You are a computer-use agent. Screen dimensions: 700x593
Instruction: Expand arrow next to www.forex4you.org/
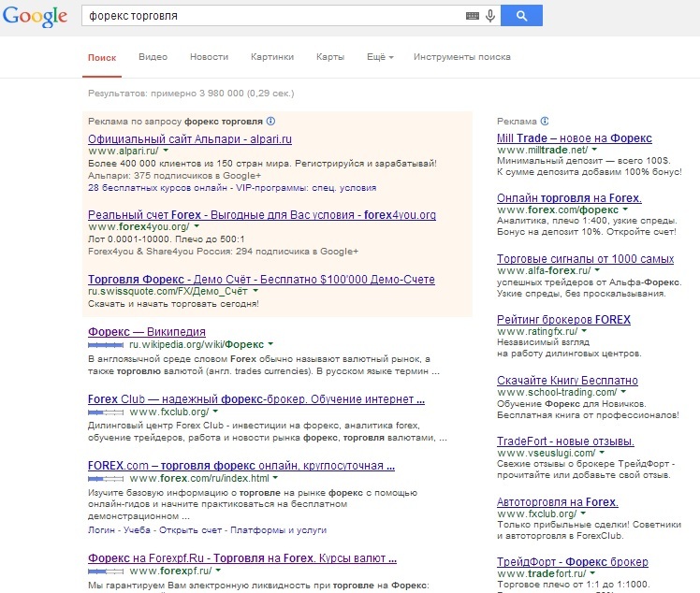[197, 226]
